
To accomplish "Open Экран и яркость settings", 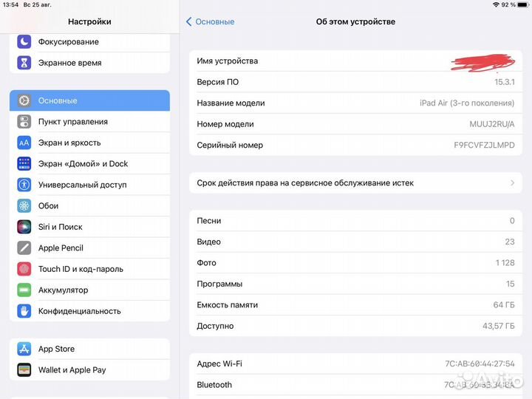I will click(89, 143).
